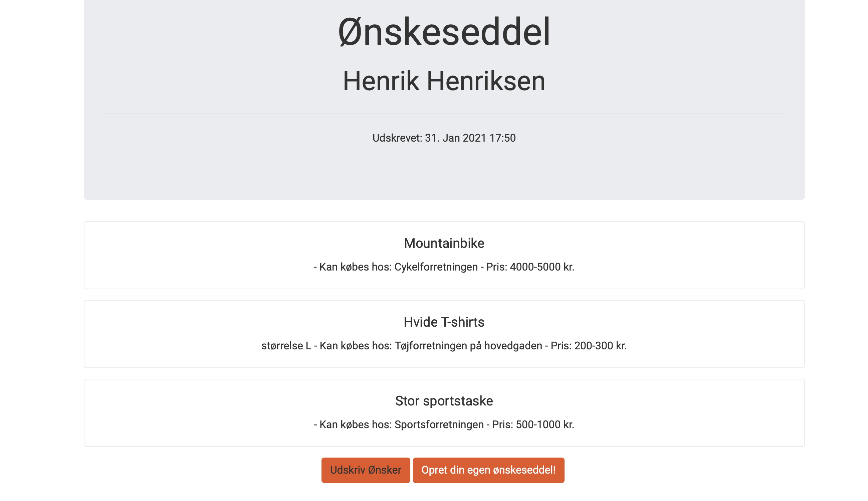Click the divider line under Henrik Henriksen

[x=444, y=114]
